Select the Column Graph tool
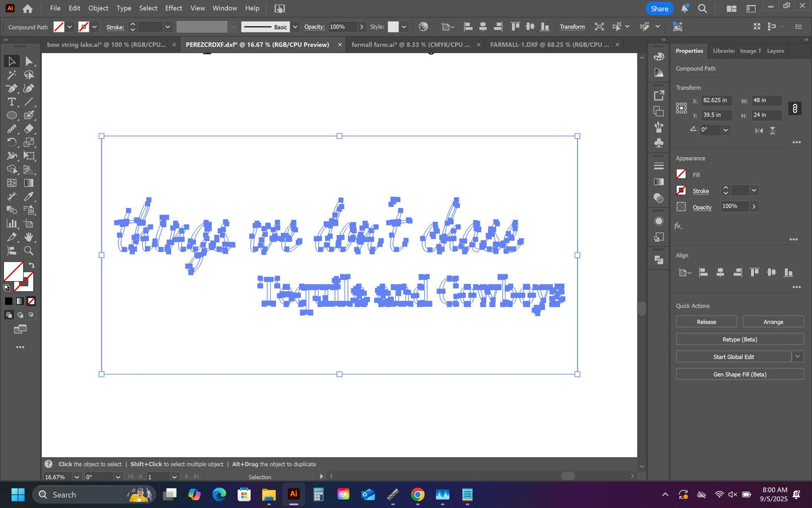This screenshot has height=508, width=812. 12,224
